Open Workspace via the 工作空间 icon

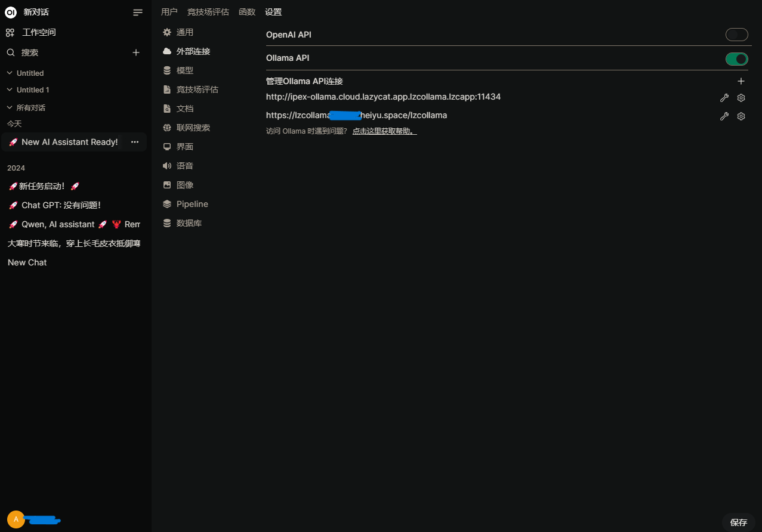(10, 32)
